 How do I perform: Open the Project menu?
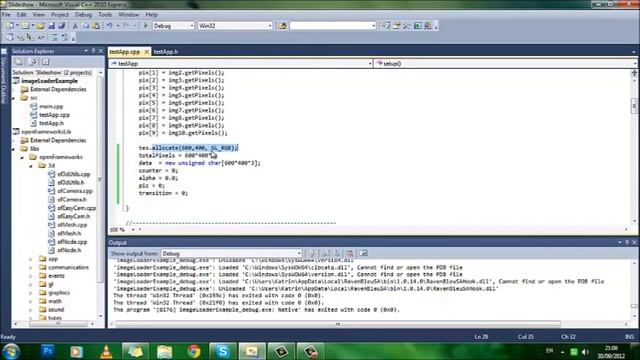60,15
